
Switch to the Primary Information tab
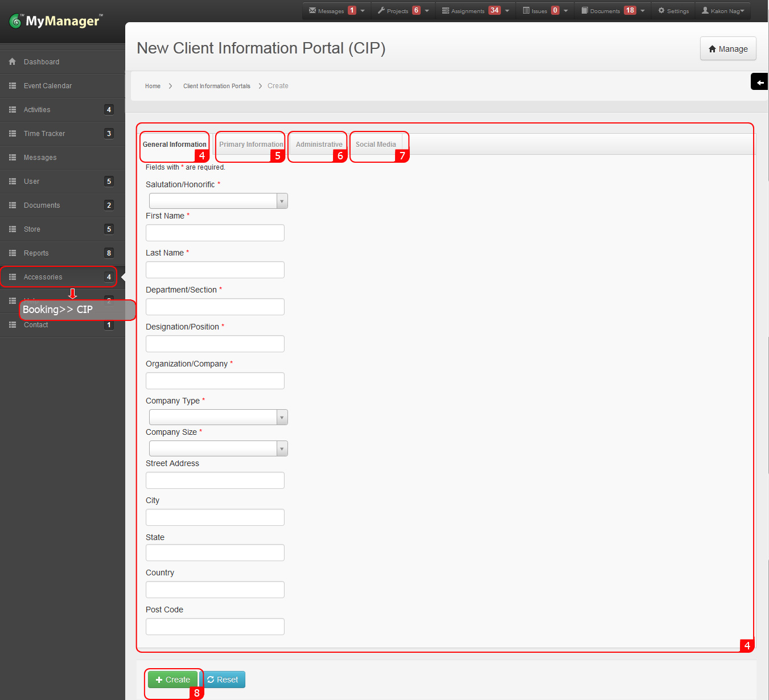pos(251,145)
